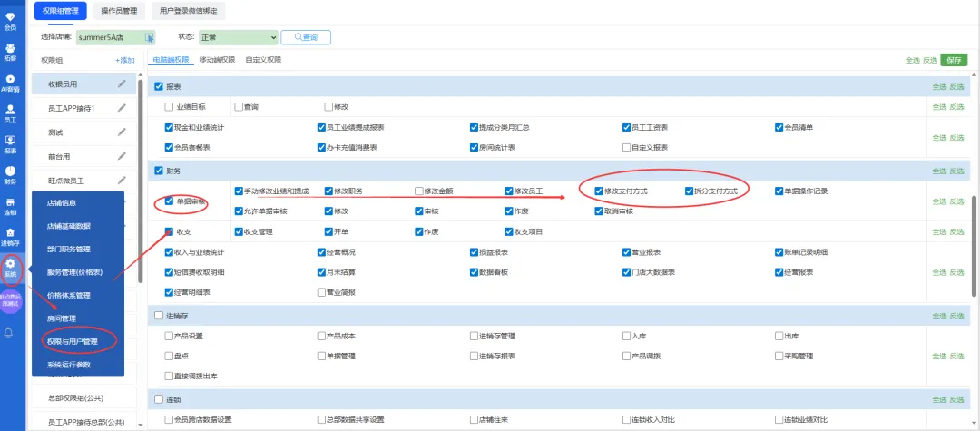Click 反选 in the 进销存 header row
Screen dimensions: 980x431
click(957, 316)
